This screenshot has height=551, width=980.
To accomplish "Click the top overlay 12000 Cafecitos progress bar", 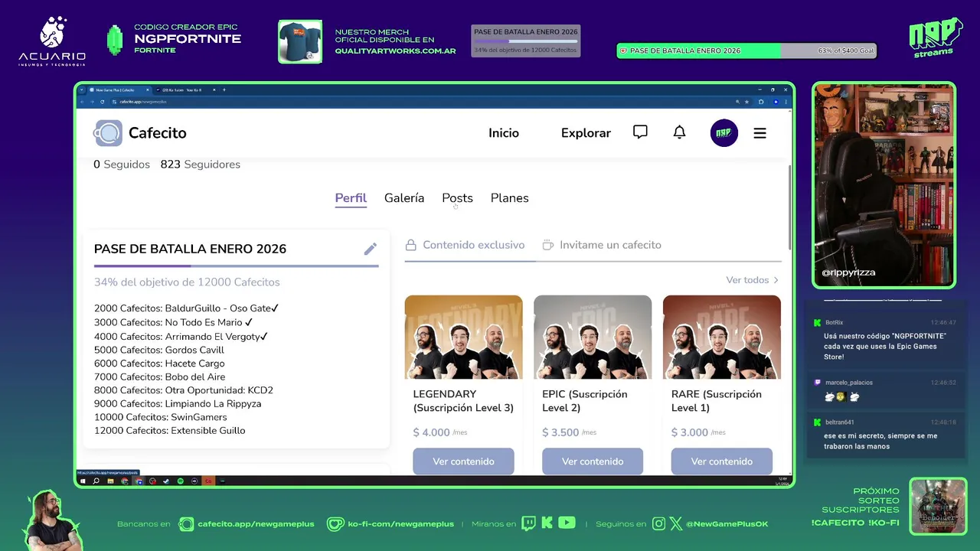I will click(x=525, y=41).
